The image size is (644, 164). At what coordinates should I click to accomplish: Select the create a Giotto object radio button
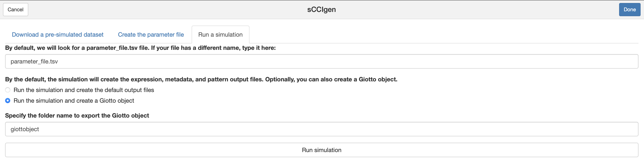8,101
